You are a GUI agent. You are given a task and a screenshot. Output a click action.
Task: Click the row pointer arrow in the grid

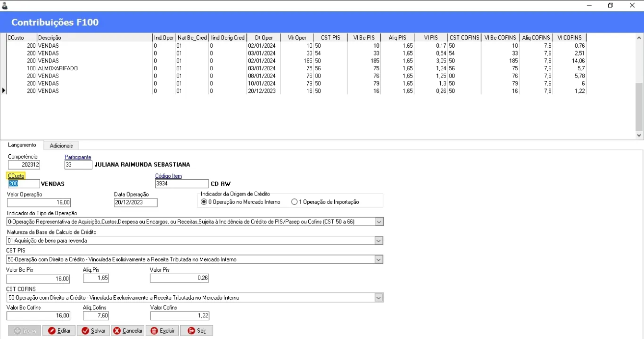point(3,91)
